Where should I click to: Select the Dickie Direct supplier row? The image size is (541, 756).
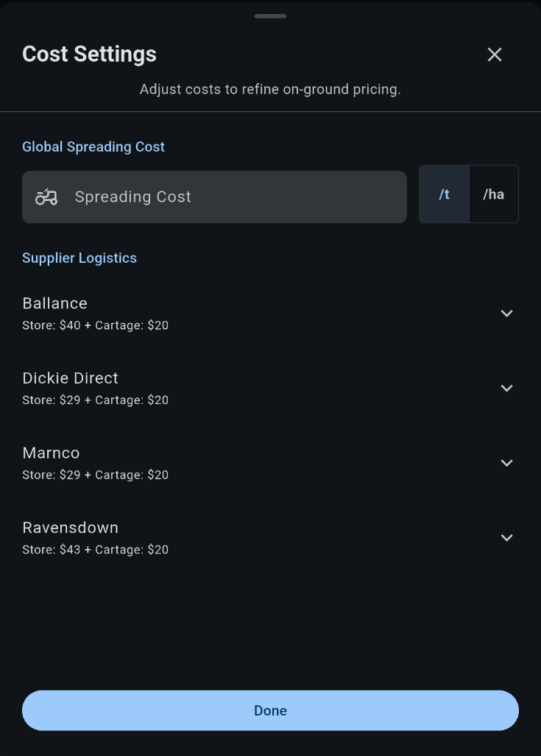point(70,378)
